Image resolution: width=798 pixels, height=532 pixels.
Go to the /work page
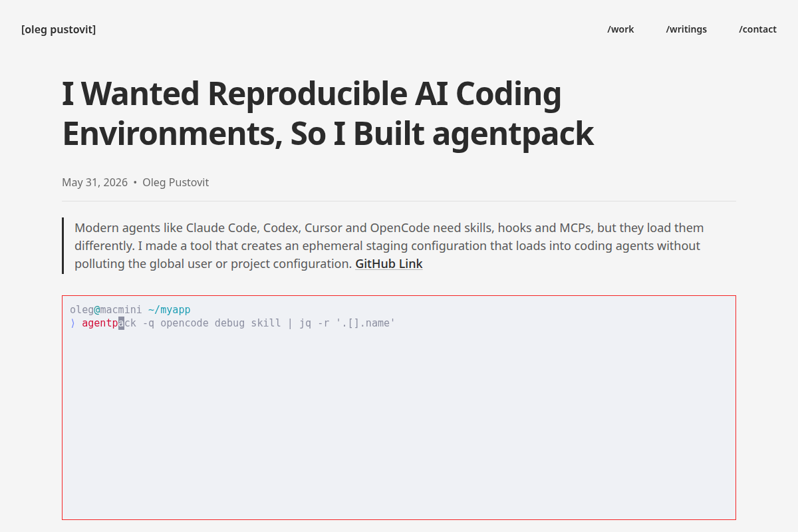pos(620,29)
